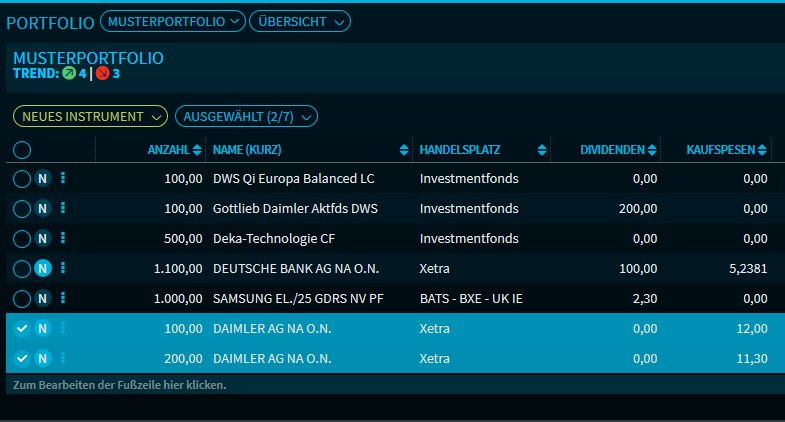
Task: Open three-dot menu for Deka-Technologie CF row
Action: (x=63, y=238)
